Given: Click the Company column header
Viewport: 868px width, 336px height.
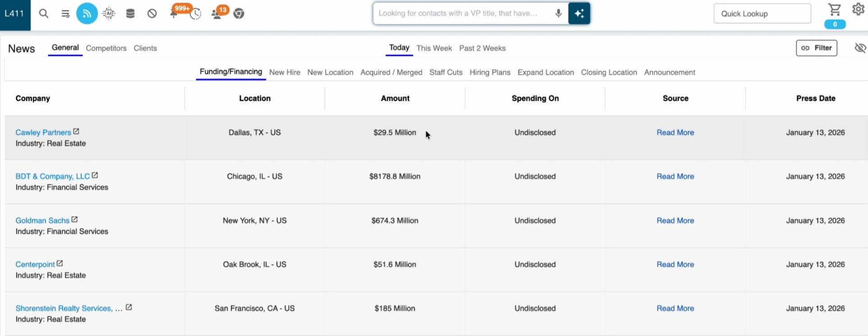Looking at the screenshot, I should tap(33, 98).
